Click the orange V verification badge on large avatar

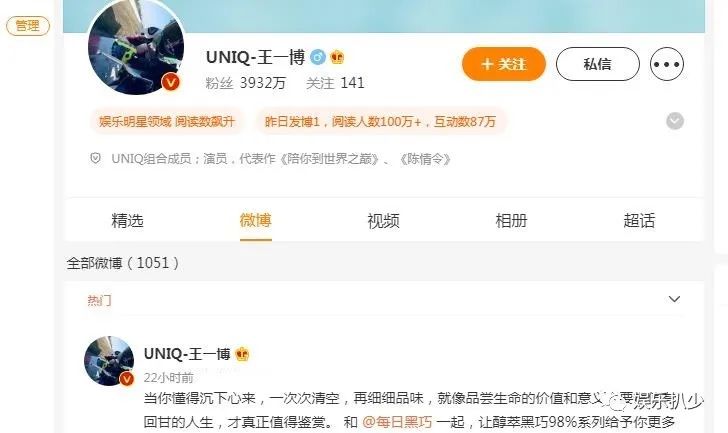click(171, 83)
